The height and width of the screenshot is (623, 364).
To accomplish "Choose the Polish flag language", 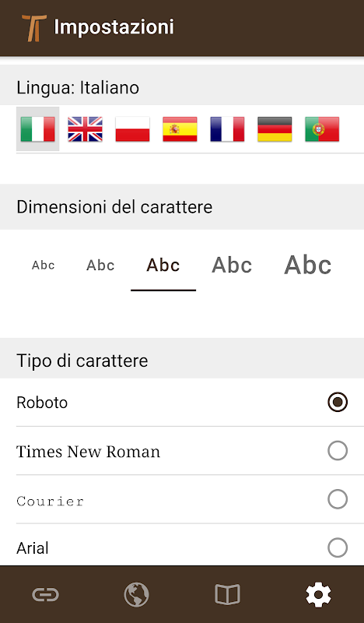I will [x=132, y=129].
